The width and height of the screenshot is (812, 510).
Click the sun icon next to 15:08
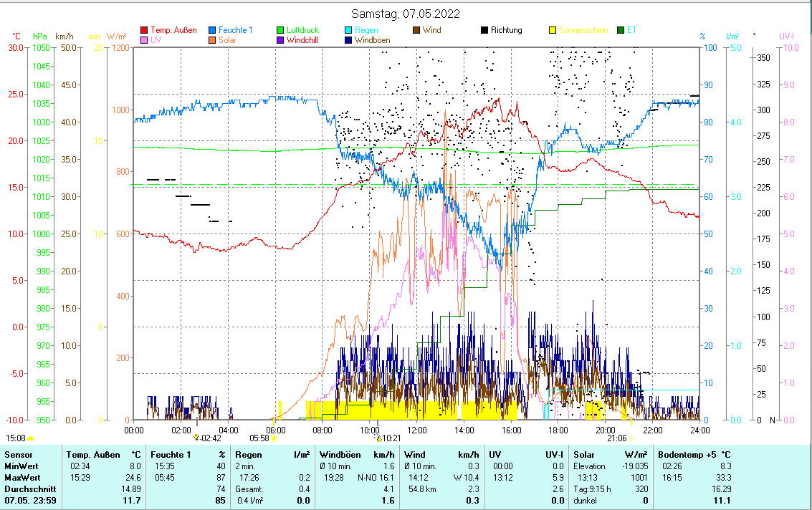(x=31, y=438)
